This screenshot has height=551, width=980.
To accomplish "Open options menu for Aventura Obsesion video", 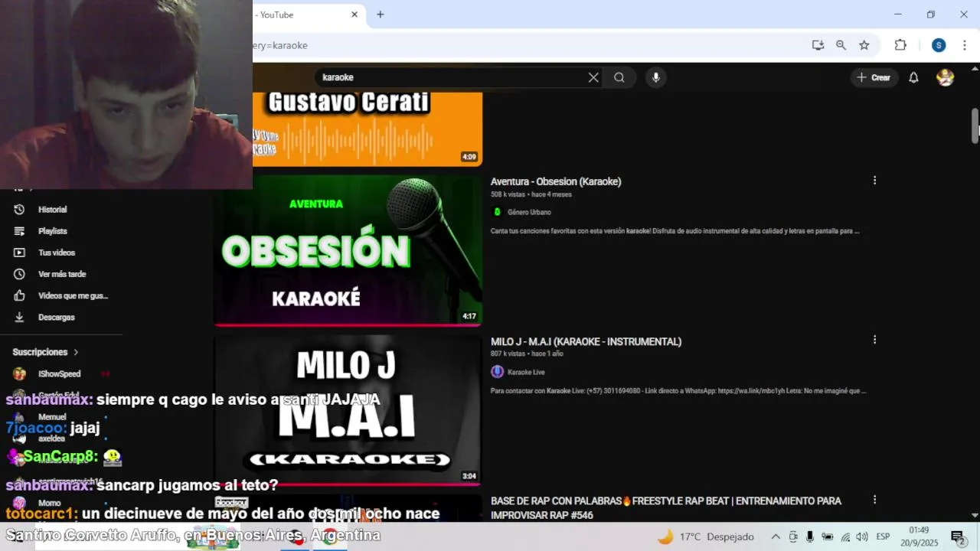I will pos(874,181).
